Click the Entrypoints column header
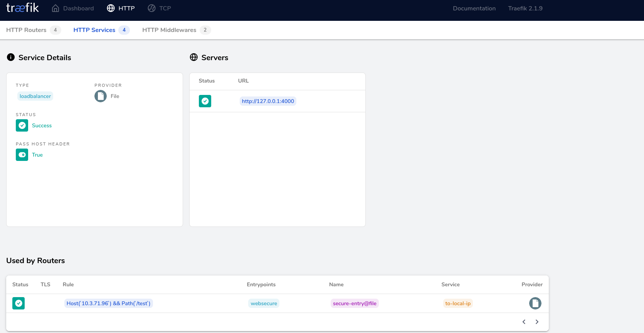This screenshot has height=333, width=644. click(x=261, y=284)
